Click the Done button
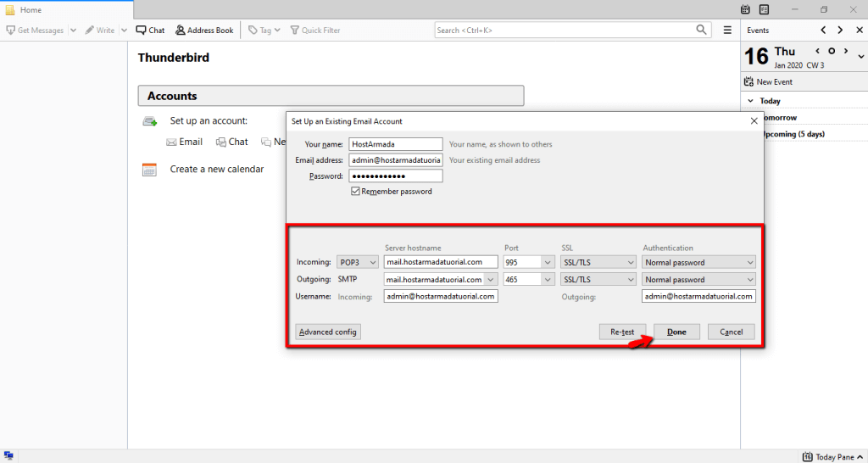Viewport: 868px width, 463px height. pyautogui.click(x=676, y=332)
